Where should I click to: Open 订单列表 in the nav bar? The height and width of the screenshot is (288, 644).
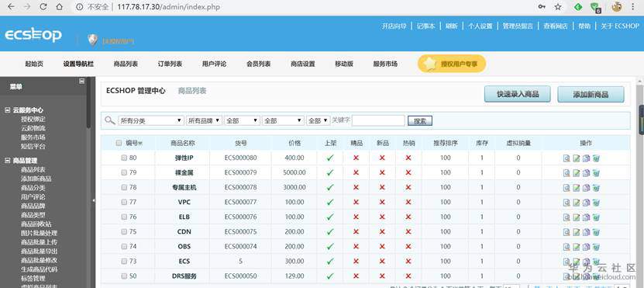pos(170,64)
